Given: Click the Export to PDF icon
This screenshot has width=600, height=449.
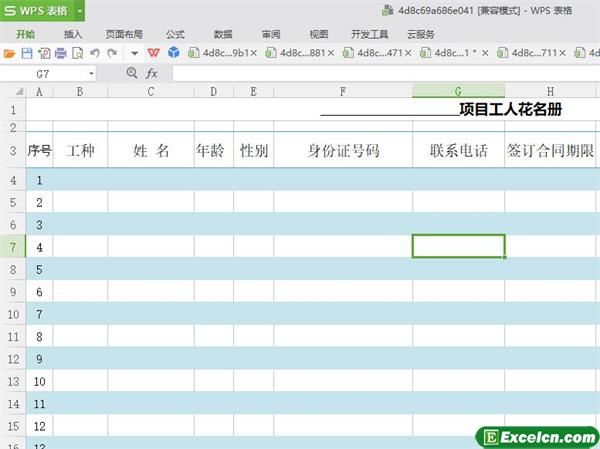Looking at the screenshot, I should click(x=44, y=52).
